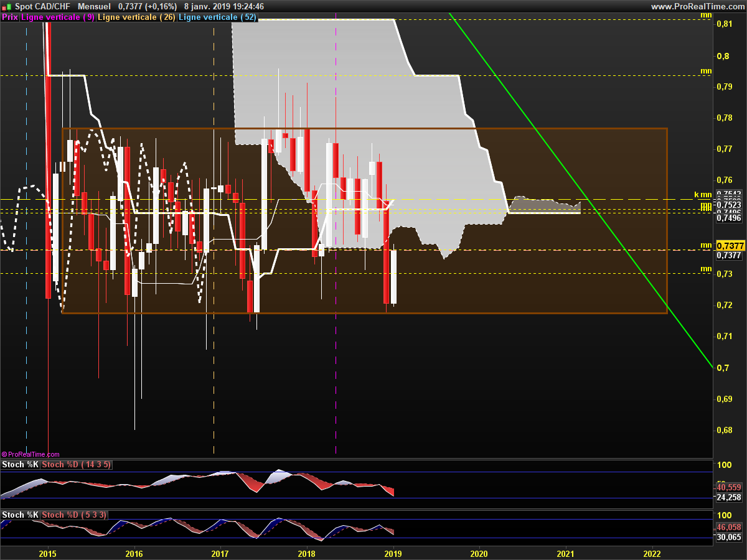This screenshot has height=560, width=747.
Task: Click the 2018 label on time axis
Action: 306,553
